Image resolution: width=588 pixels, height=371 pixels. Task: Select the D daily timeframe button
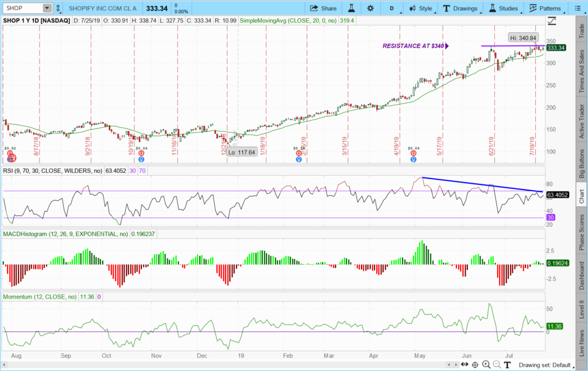[392, 9]
